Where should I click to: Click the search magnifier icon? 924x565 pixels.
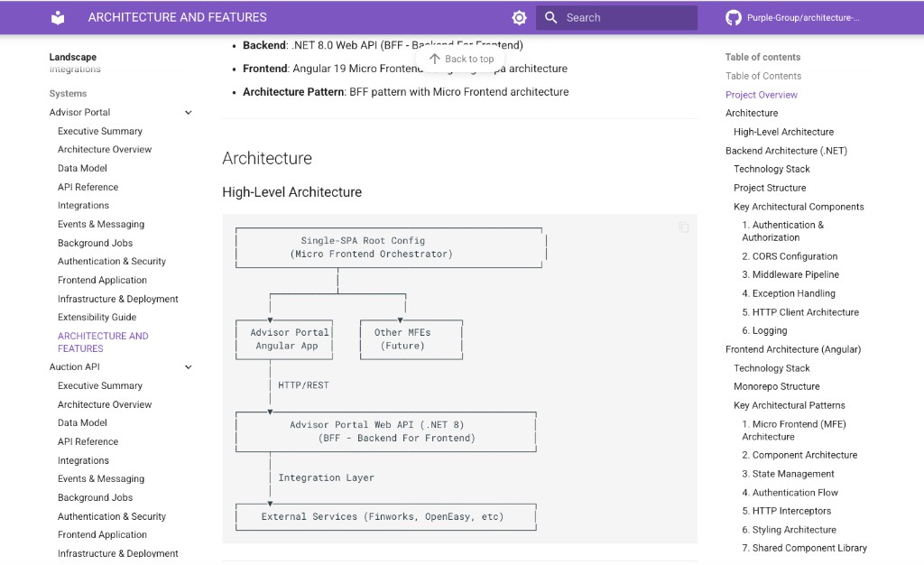[550, 18]
